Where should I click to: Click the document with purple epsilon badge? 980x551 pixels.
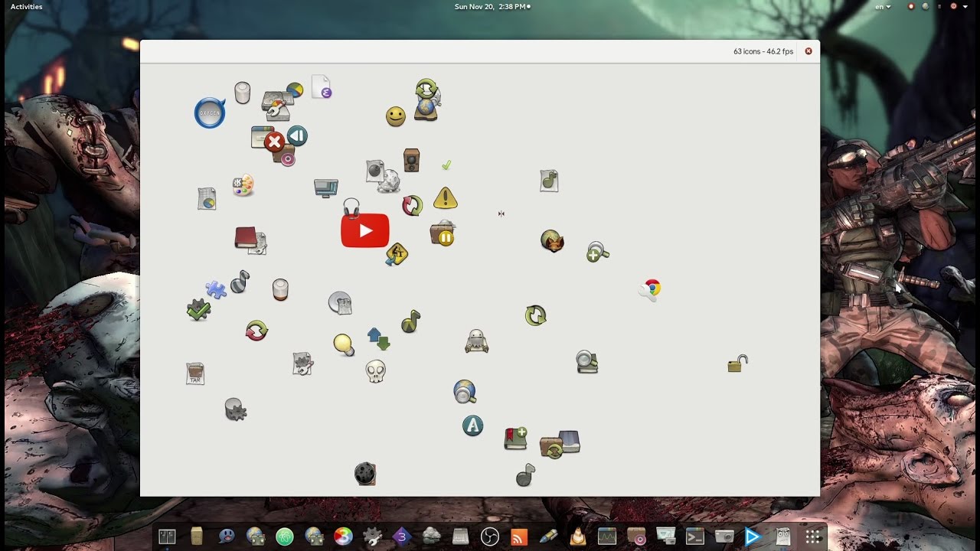click(x=321, y=86)
